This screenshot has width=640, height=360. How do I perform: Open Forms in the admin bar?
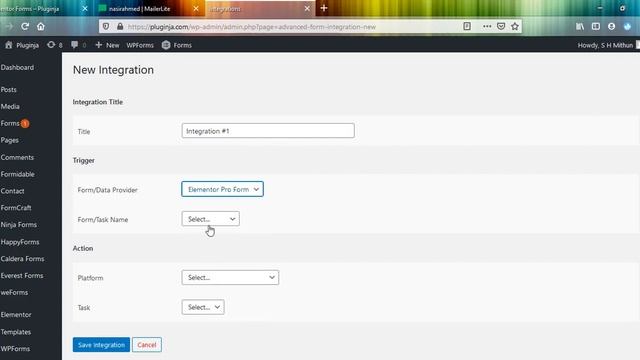click(x=177, y=45)
